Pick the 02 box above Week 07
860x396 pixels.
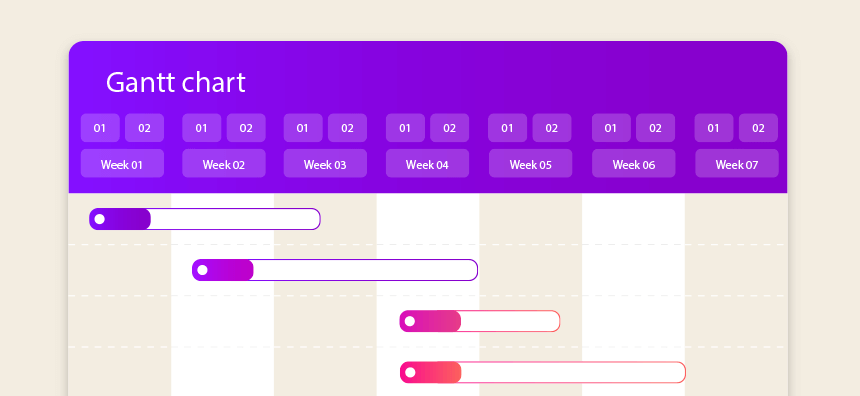point(758,128)
